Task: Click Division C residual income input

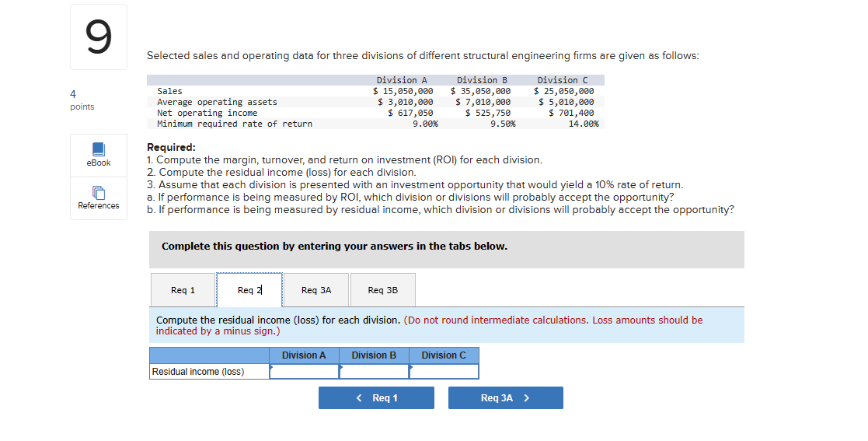Action: click(x=444, y=371)
